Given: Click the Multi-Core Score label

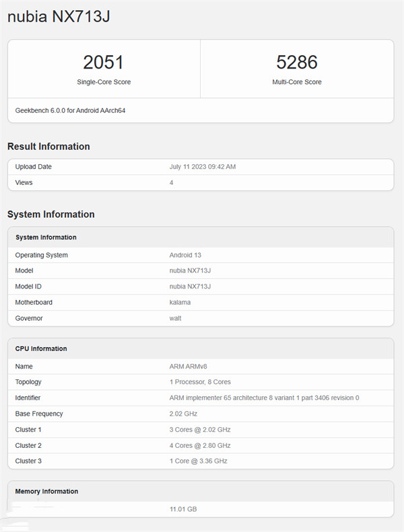Looking at the screenshot, I should click(297, 82).
